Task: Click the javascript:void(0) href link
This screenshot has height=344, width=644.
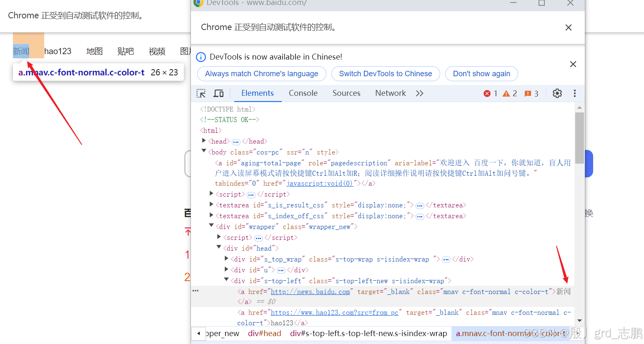Action: (x=320, y=183)
